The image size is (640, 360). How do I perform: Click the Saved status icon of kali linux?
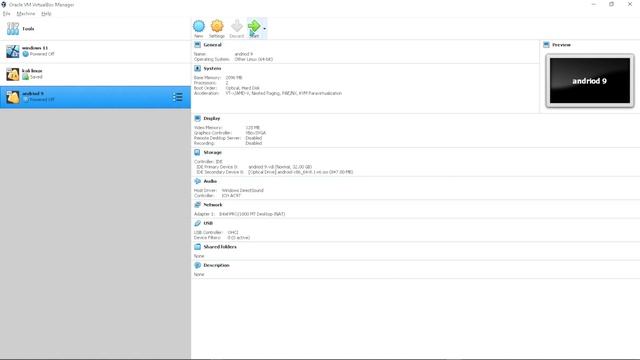[25, 77]
